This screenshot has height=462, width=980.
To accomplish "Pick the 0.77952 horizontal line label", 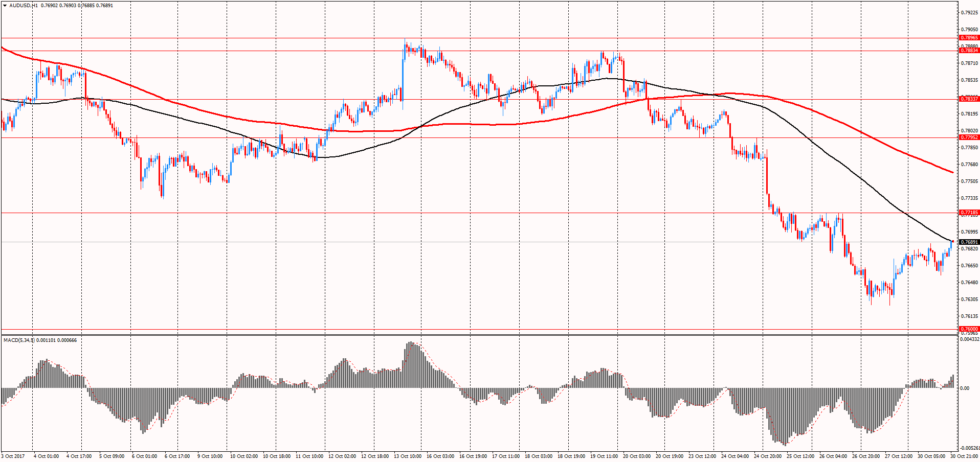I will click(x=969, y=137).
